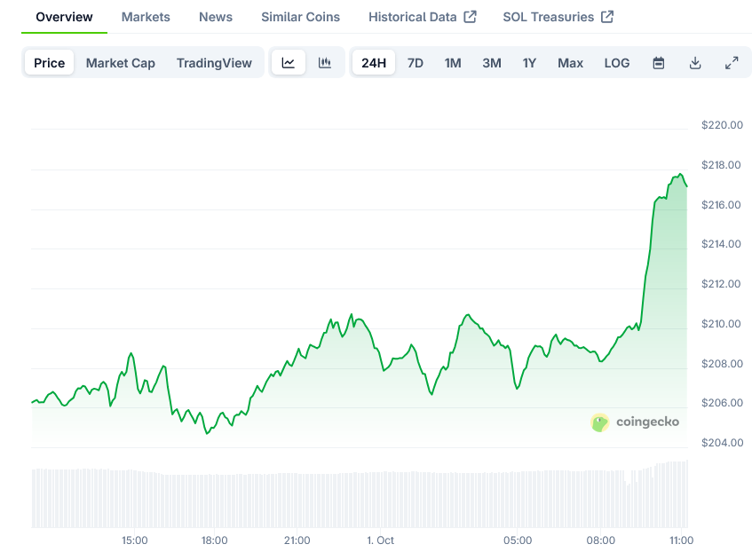
Task: Switch to line chart view icon
Action: (x=289, y=63)
